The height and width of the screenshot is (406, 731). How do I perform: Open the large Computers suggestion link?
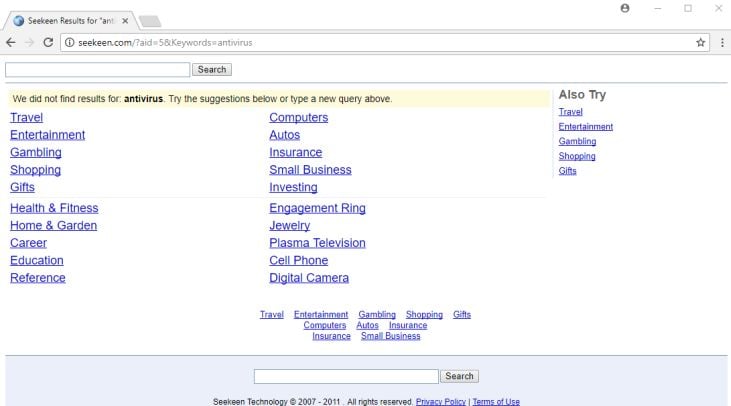[298, 117]
